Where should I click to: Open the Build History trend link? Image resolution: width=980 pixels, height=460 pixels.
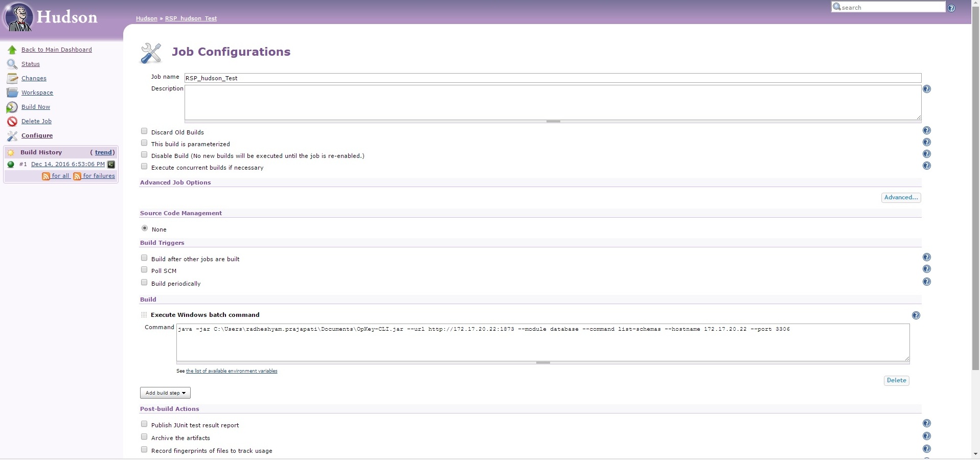click(104, 152)
